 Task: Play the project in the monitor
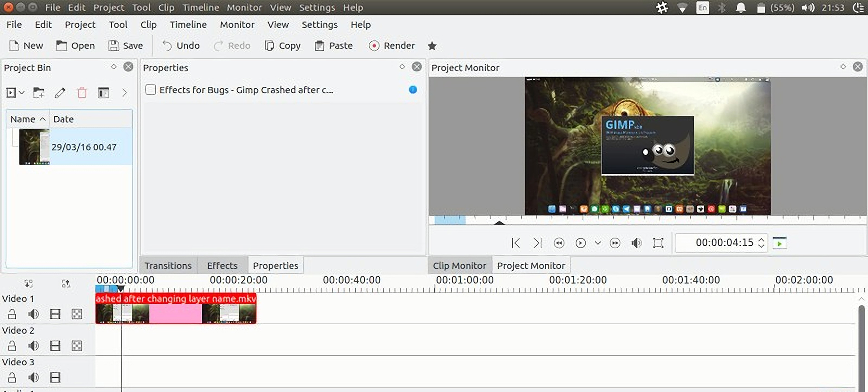581,243
